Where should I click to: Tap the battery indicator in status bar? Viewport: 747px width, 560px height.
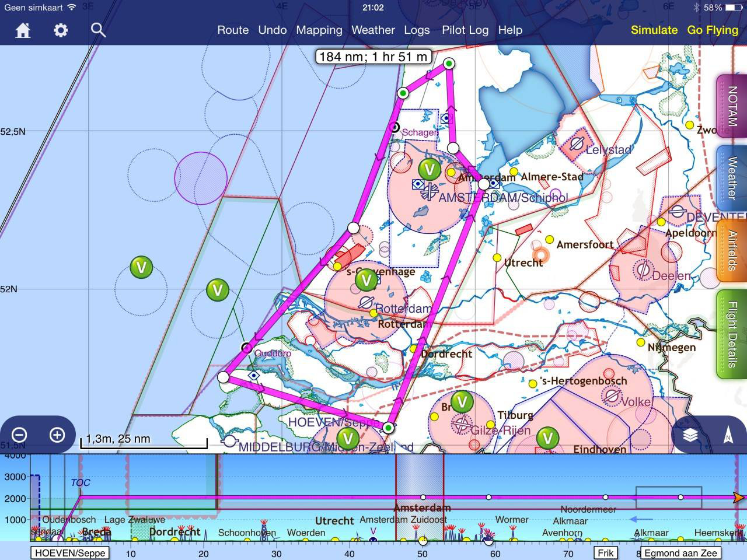tap(734, 7)
